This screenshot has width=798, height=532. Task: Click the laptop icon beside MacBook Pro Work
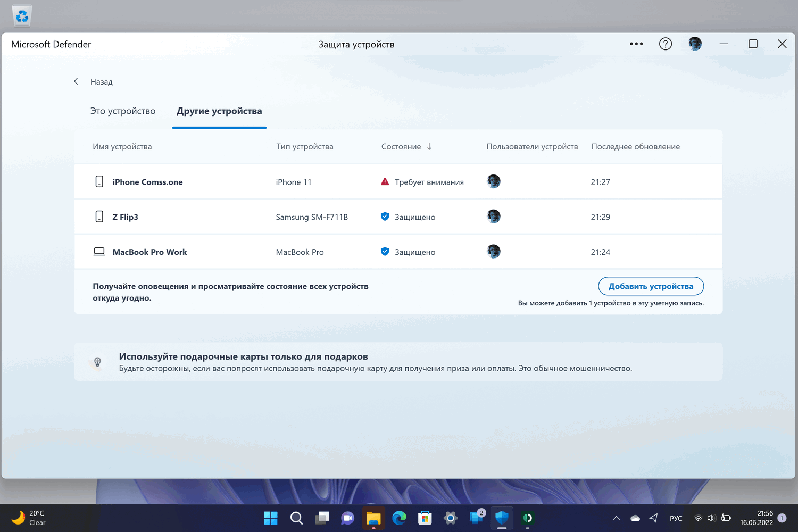[99, 252]
